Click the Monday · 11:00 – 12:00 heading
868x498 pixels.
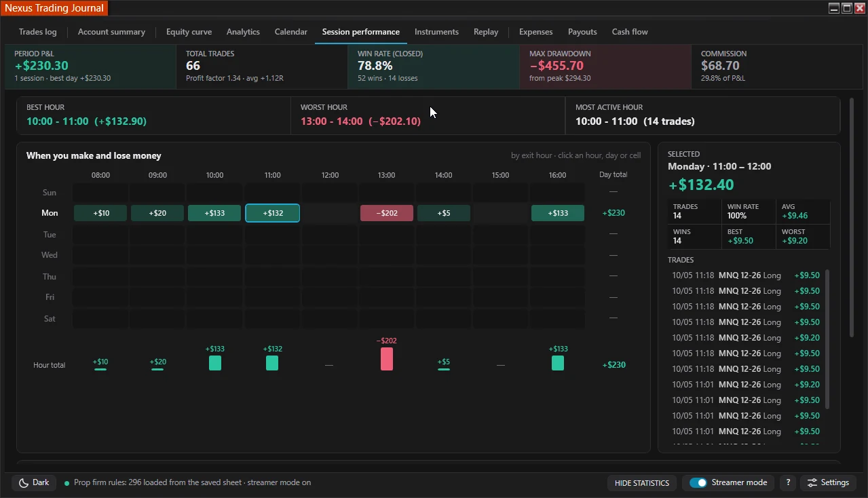click(719, 166)
